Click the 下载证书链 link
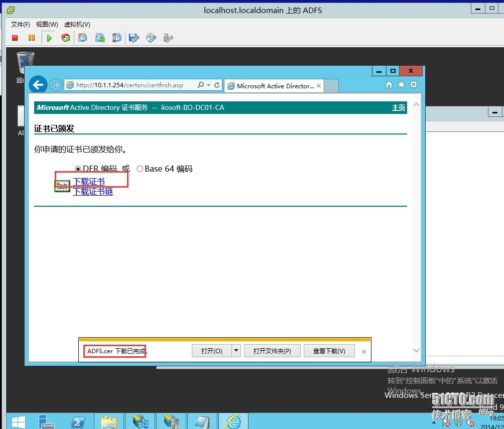 coord(93,192)
